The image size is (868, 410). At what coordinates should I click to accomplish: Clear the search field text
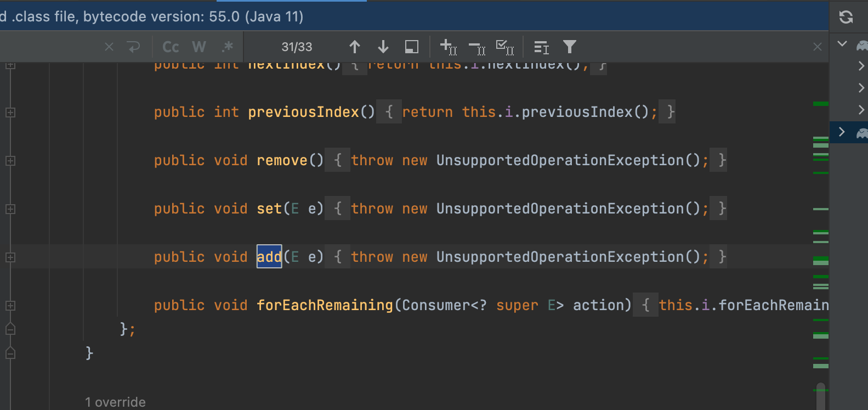point(109,47)
